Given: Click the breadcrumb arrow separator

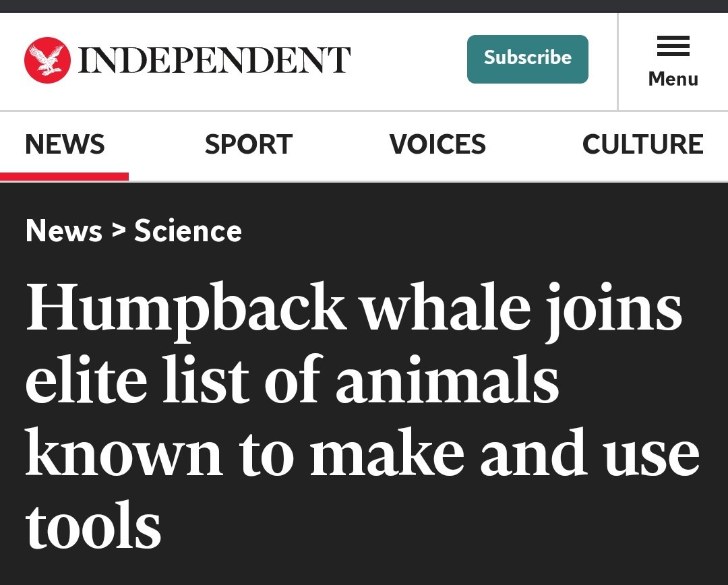Looking at the screenshot, I should (x=119, y=230).
